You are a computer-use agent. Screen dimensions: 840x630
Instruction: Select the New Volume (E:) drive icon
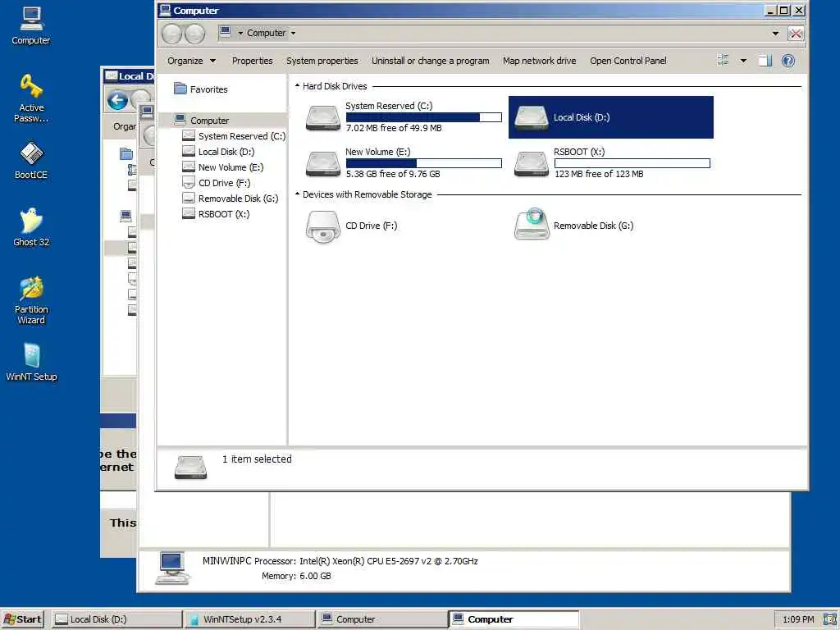pos(323,163)
